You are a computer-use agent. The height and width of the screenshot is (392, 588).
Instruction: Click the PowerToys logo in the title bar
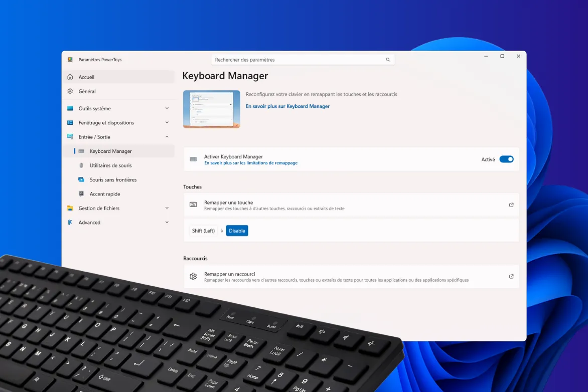(x=70, y=59)
